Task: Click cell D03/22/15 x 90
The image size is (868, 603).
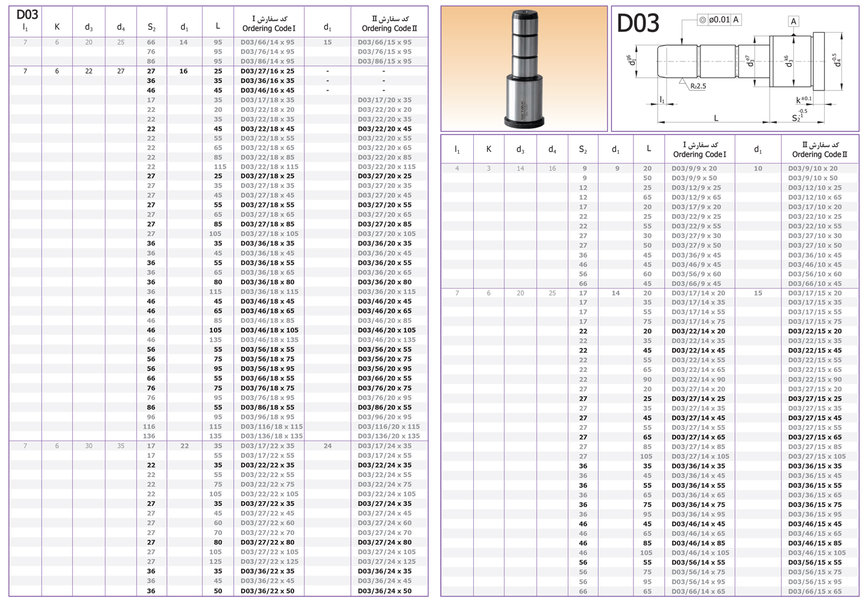Action: click(x=815, y=380)
